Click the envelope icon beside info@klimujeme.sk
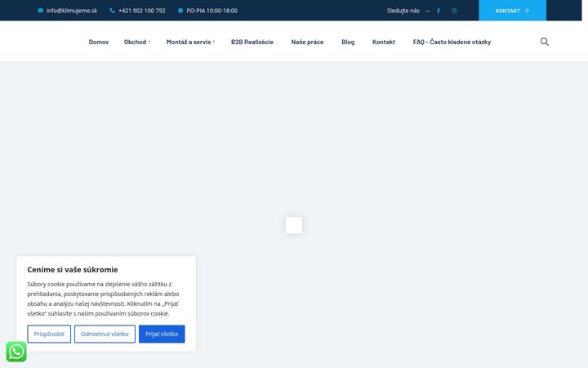The width and height of the screenshot is (588, 368). point(41,11)
